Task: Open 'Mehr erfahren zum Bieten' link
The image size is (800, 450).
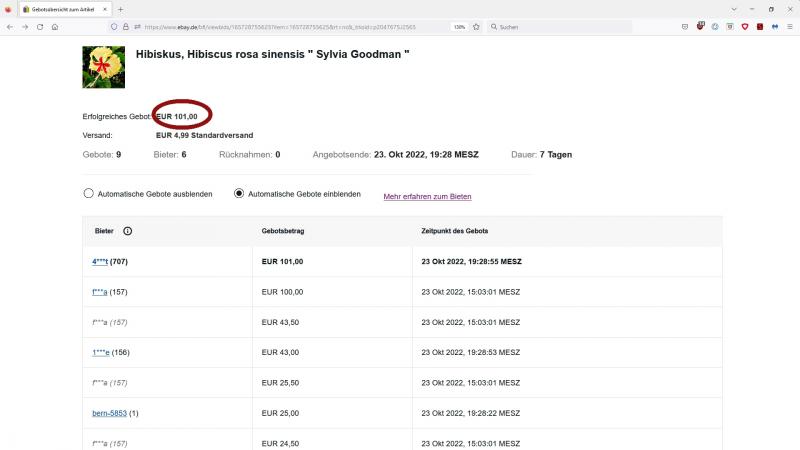Action: point(427,196)
